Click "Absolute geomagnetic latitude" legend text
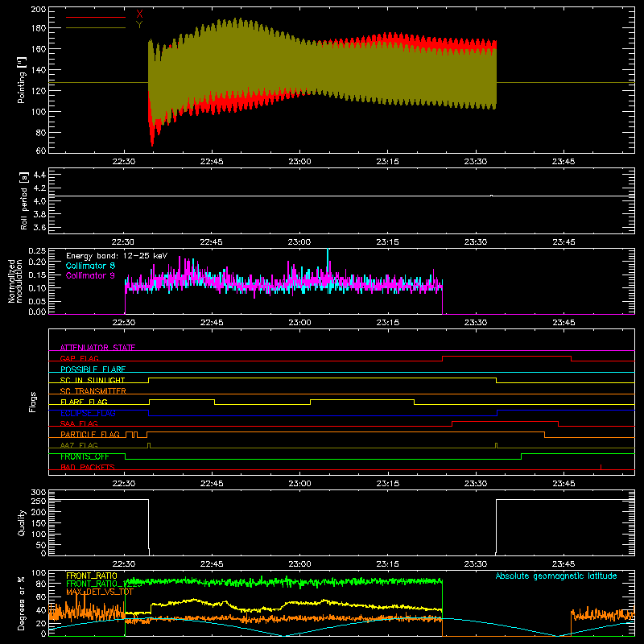The height and width of the screenshot is (644, 644). [x=556, y=576]
